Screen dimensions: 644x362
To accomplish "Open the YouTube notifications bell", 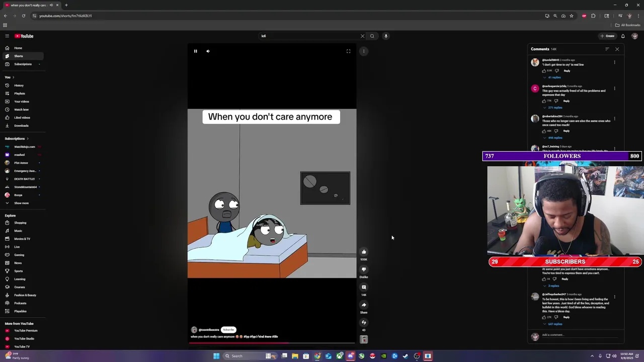I will point(623,36).
